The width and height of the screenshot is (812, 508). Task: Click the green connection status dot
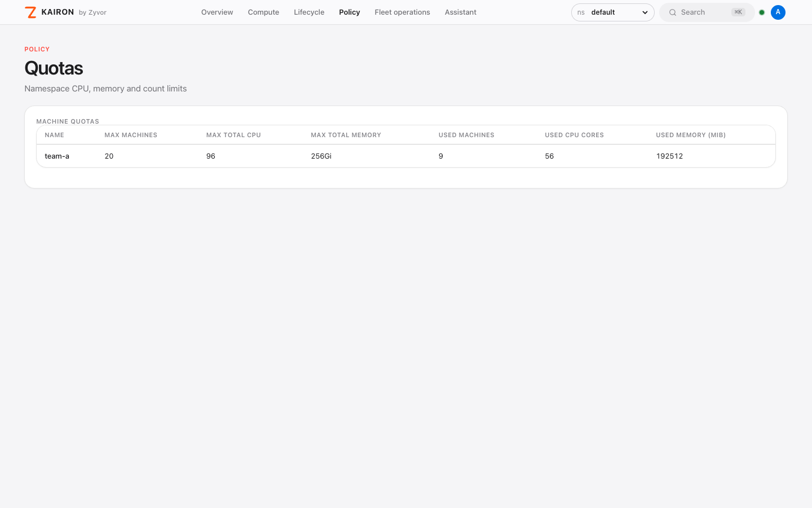pos(762,12)
